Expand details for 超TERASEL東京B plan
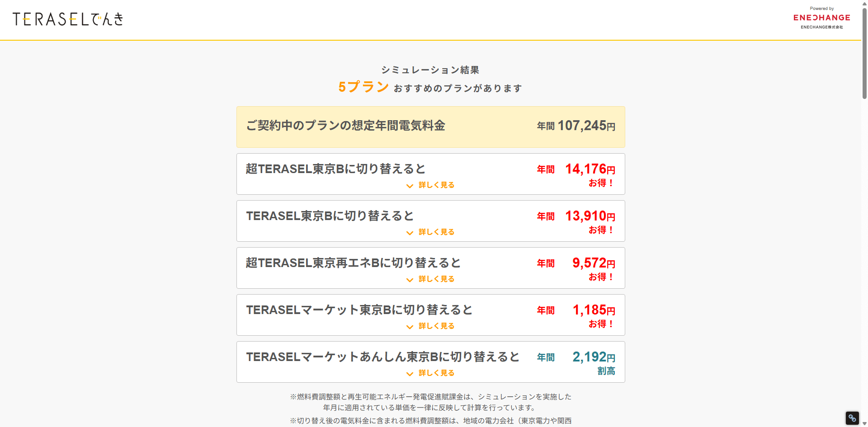 tap(435, 185)
